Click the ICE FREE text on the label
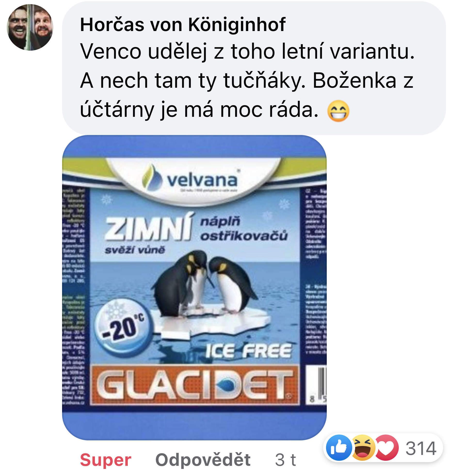Image resolution: width=463 pixels, height=476 pixels. (x=248, y=351)
